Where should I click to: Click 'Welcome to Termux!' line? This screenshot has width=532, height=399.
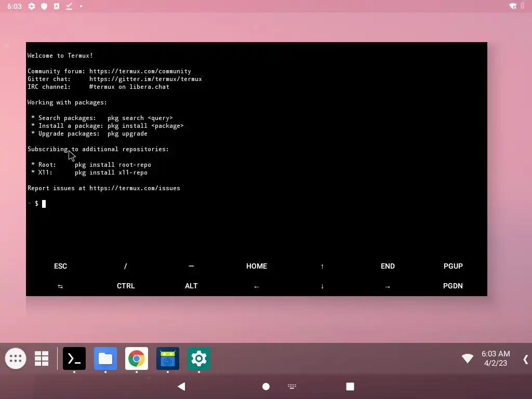(60, 56)
